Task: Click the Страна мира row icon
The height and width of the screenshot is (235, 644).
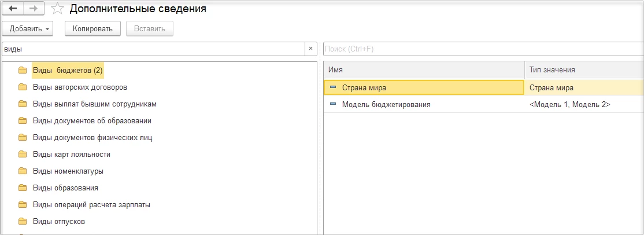Action: [x=333, y=87]
